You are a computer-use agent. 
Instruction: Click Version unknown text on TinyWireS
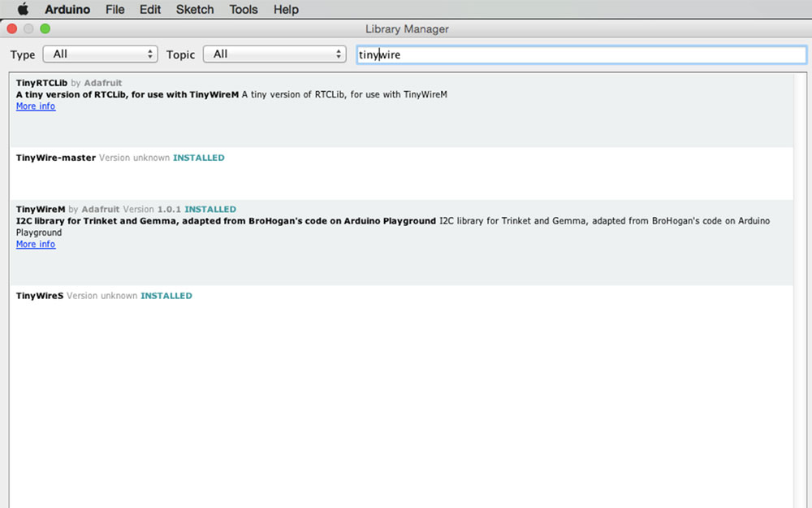(x=102, y=296)
